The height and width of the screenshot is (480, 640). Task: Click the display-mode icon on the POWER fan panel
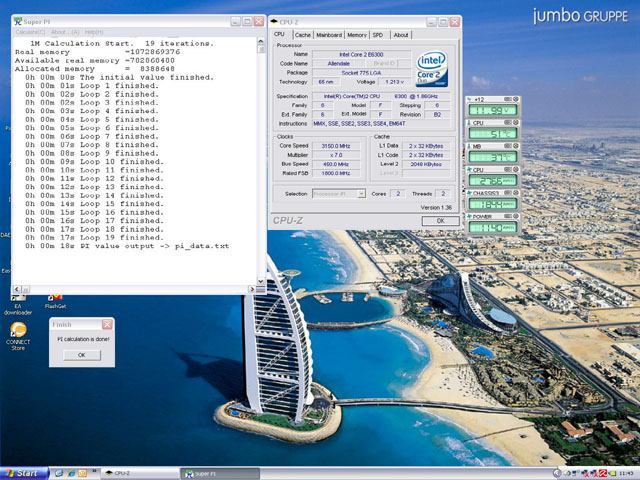(x=508, y=216)
